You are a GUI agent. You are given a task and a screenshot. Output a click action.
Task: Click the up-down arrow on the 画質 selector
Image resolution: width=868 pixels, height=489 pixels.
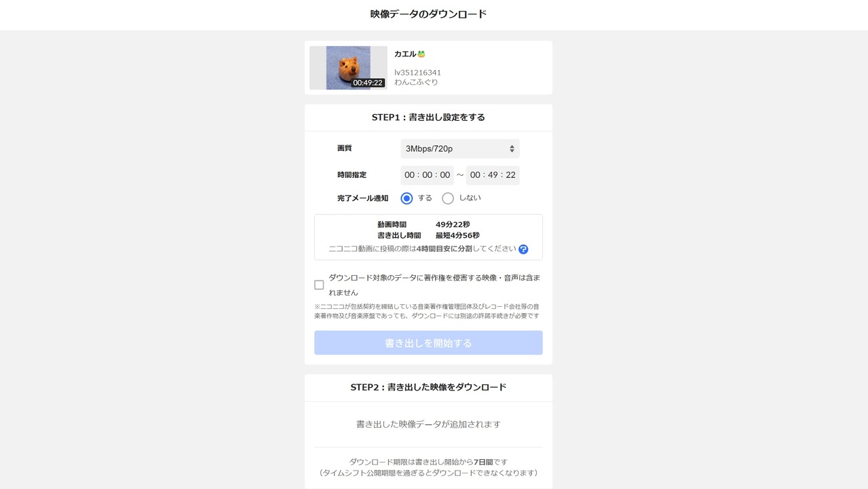(512, 149)
